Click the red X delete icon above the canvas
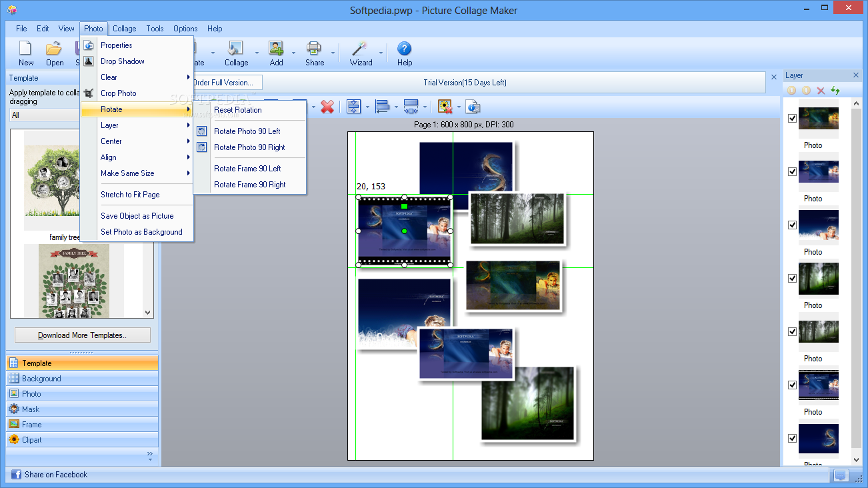The width and height of the screenshot is (868, 488). [327, 107]
